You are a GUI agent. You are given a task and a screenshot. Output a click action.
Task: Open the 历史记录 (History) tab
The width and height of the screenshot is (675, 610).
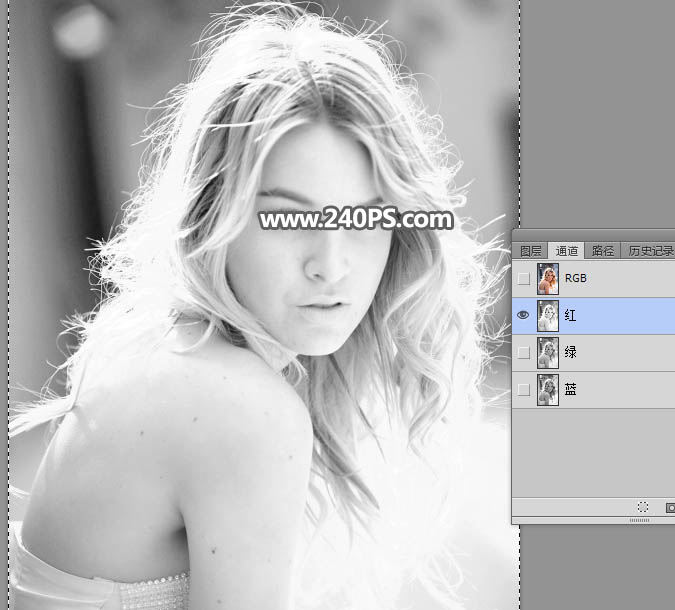(x=650, y=251)
